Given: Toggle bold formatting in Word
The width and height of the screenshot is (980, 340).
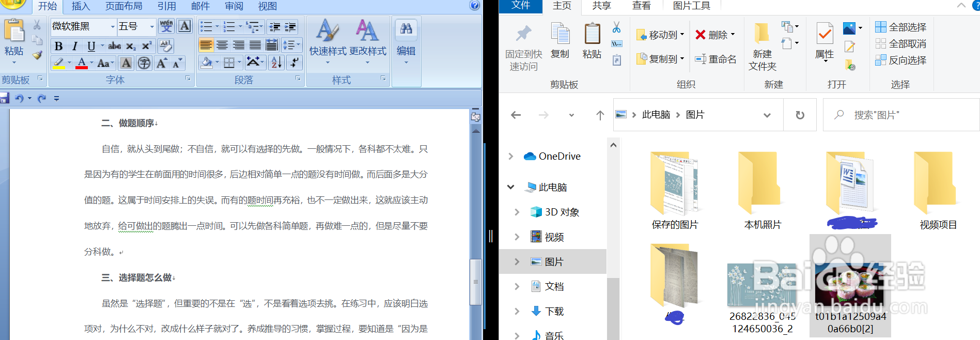Looking at the screenshot, I should [59, 46].
